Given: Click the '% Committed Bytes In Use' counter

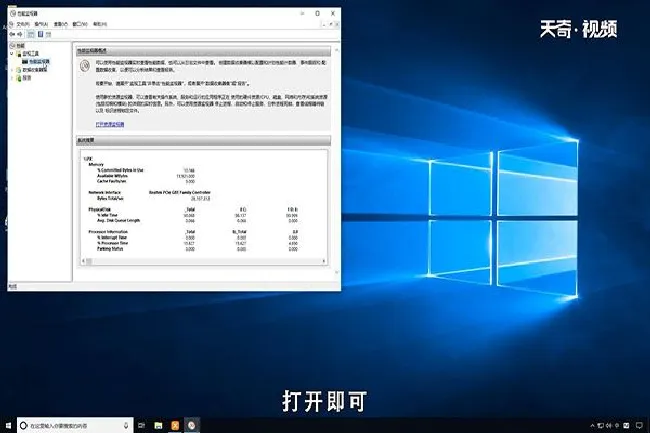Looking at the screenshot, I should click(120, 170).
